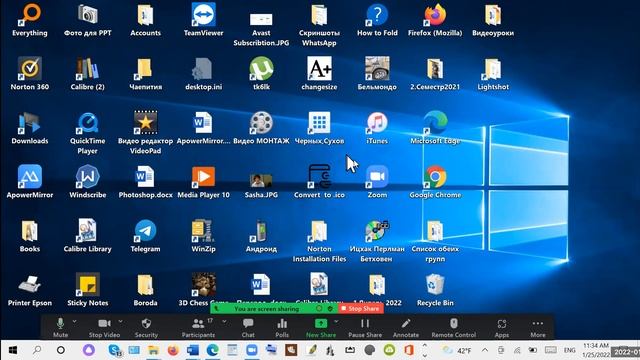Select the Zoom desktop shortcut
Screen dimensions: 640x360
[377, 176]
